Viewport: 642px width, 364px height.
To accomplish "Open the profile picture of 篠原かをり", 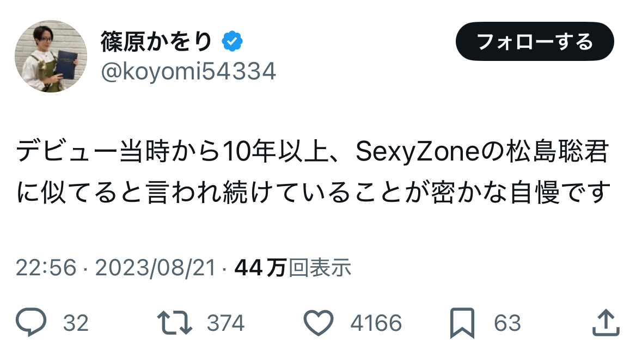I will pyautogui.click(x=51, y=57).
